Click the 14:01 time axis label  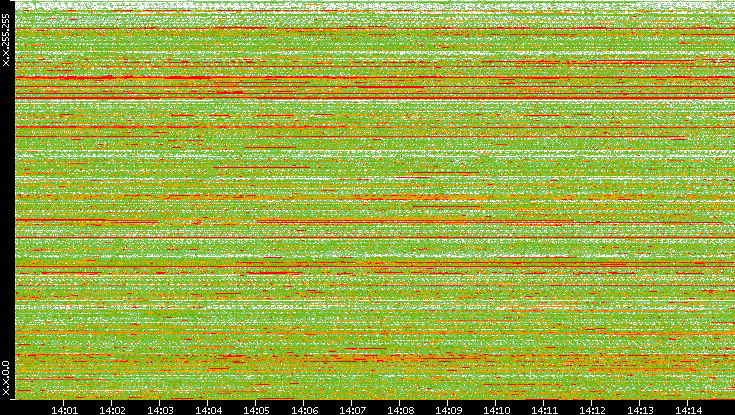(64, 410)
